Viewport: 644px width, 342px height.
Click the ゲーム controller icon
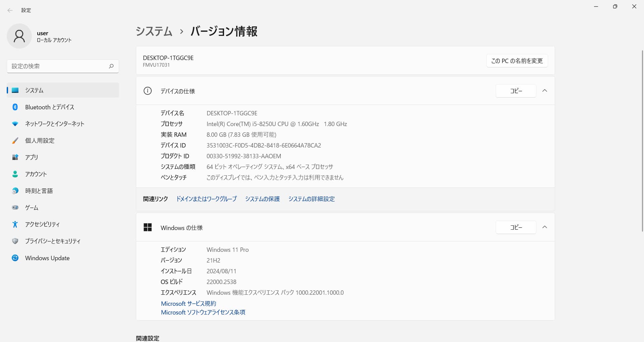click(x=15, y=208)
